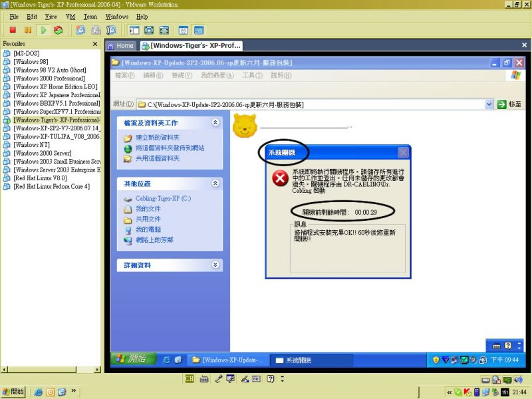Open the Edit menu in VMware

point(32,17)
